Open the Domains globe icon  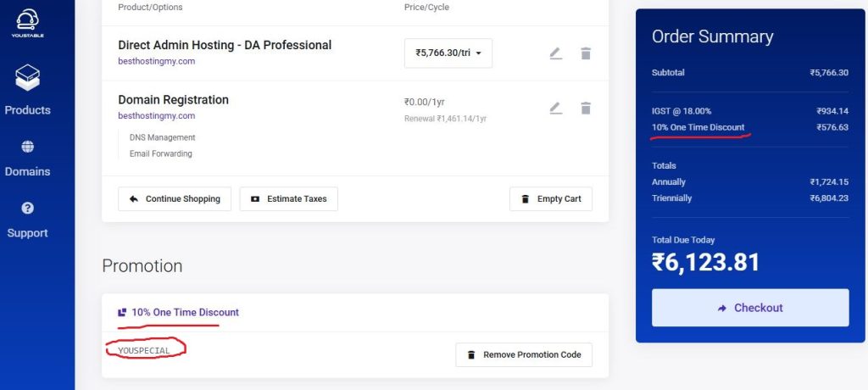coord(28,147)
